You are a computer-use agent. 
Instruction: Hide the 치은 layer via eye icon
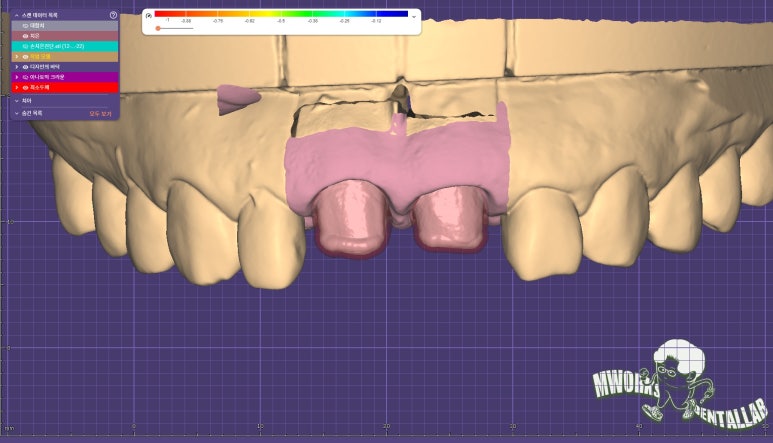point(25,35)
